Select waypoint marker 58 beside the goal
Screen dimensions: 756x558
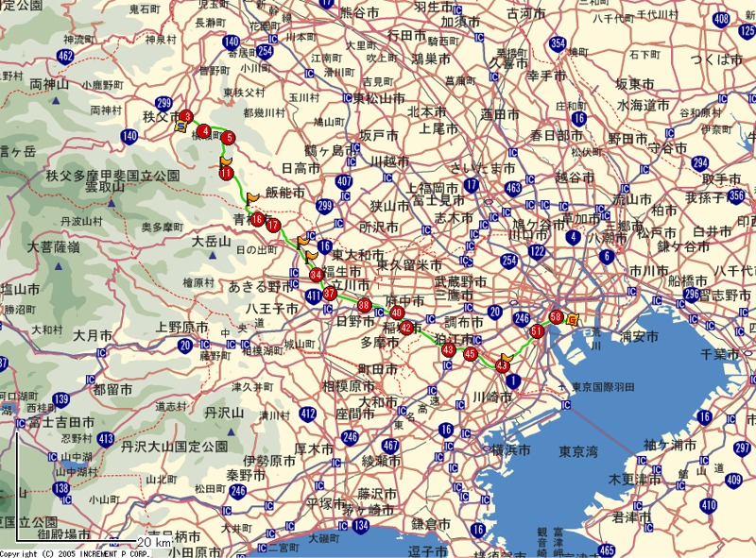coord(556,316)
